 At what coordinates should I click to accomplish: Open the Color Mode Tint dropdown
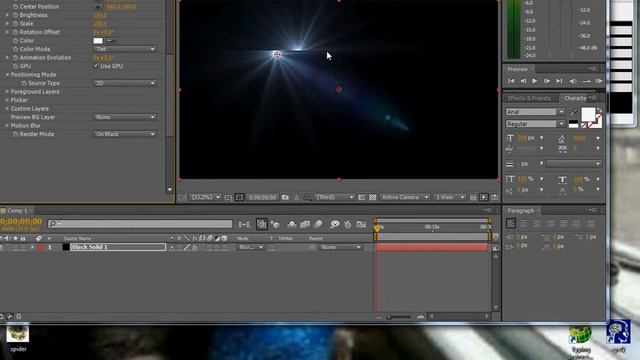[125, 49]
